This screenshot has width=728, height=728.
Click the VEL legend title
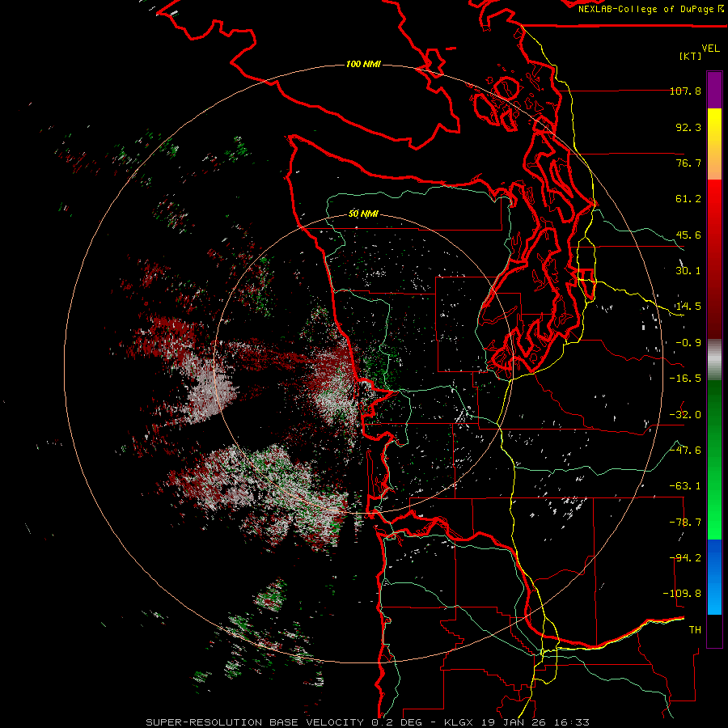pyautogui.click(x=710, y=48)
